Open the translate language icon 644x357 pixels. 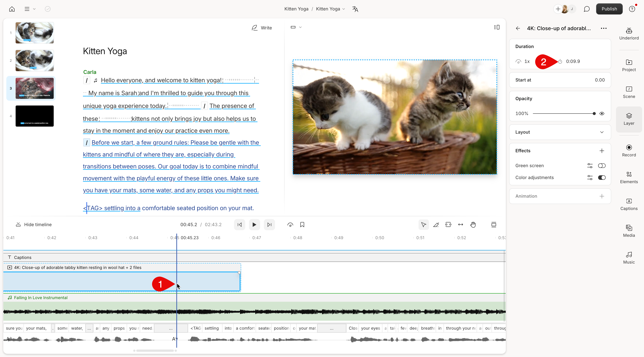(x=355, y=9)
